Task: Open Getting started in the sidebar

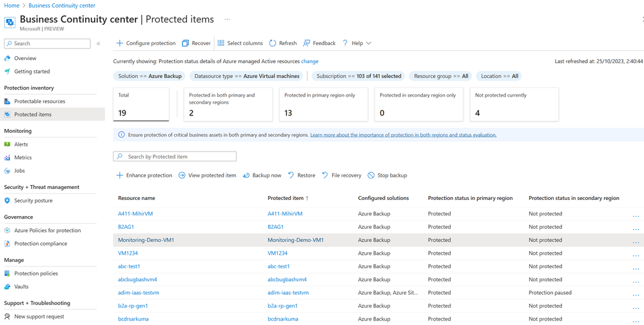Action: pyautogui.click(x=32, y=72)
